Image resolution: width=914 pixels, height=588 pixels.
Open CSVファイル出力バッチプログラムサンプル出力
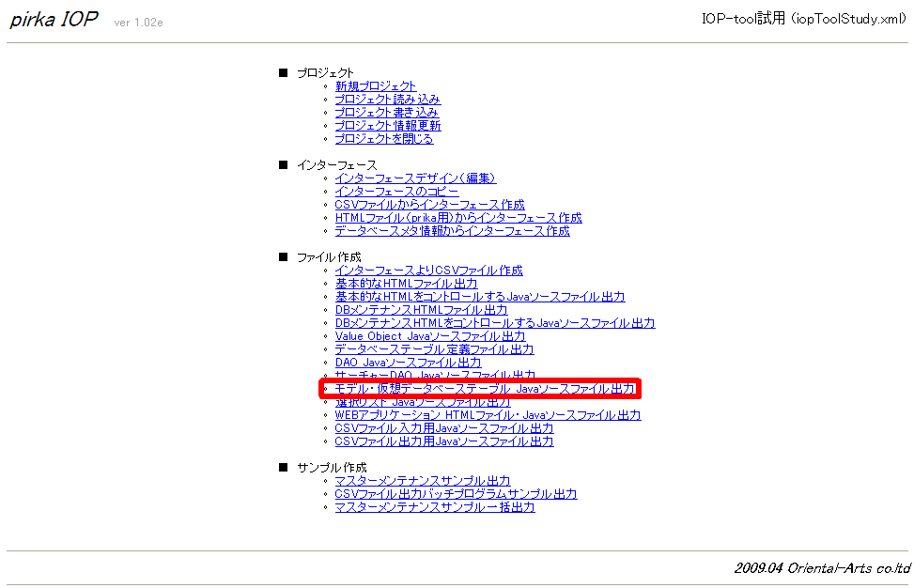456,494
